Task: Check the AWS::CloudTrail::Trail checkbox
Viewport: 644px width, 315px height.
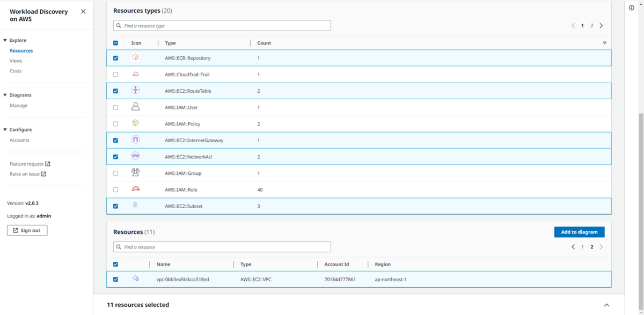Action: pyautogui.click(x=115, y=75)
